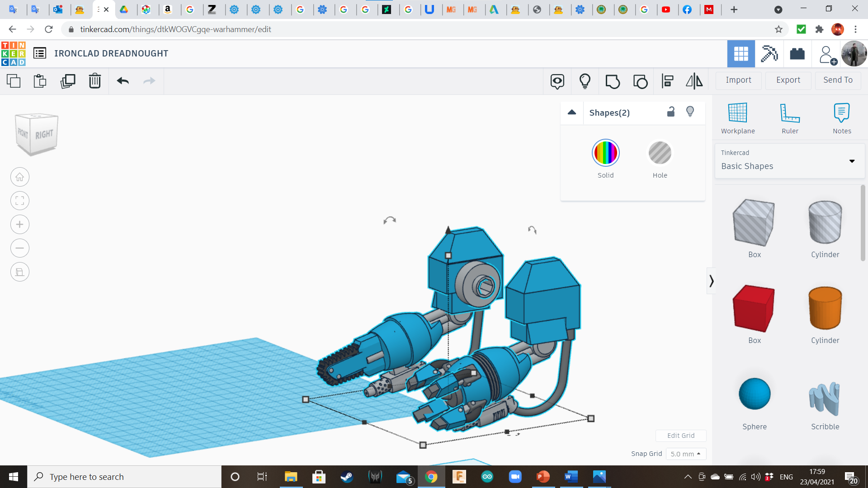Click the Group shapes icon

[613, 81]
